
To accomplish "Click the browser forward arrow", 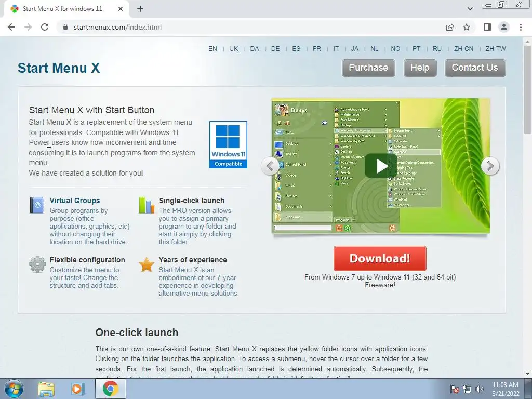I will [x=28, y=27].
